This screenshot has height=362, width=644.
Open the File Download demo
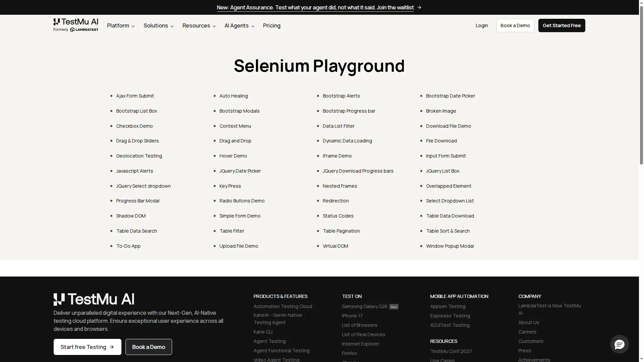tap(441, 141)
